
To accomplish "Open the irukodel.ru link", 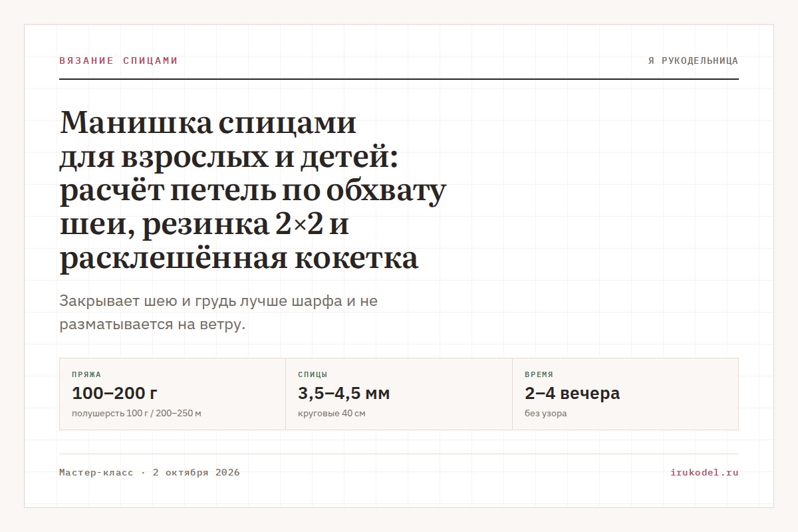I will tap(705, 473).
